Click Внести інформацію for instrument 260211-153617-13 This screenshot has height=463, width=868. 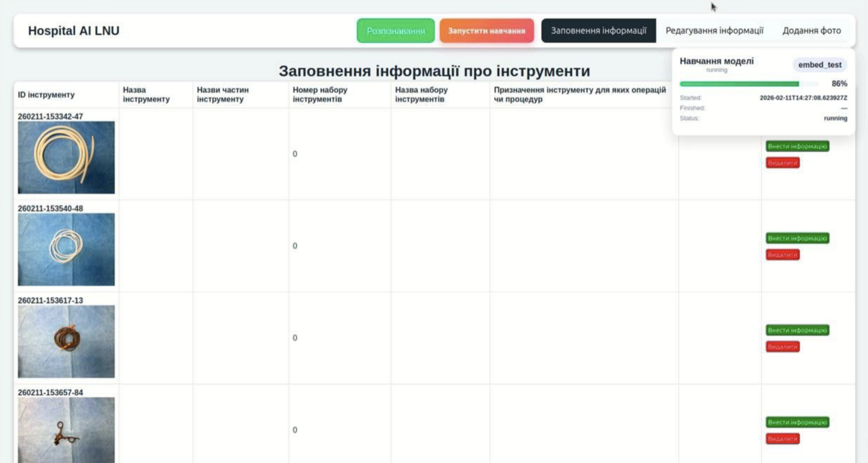[x=797, y=330]
